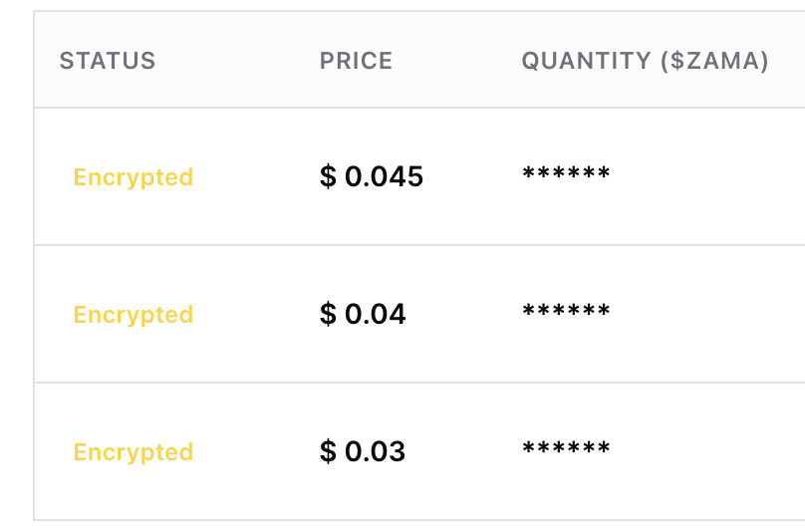
Task: Reveal masked quantity in the 0.03 row
Action: point(566,449)
